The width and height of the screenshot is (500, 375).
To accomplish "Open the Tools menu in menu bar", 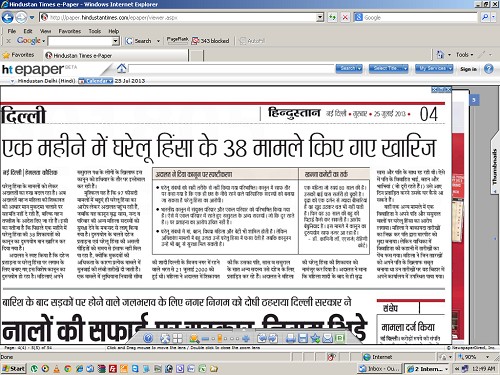I will point(95,31).
